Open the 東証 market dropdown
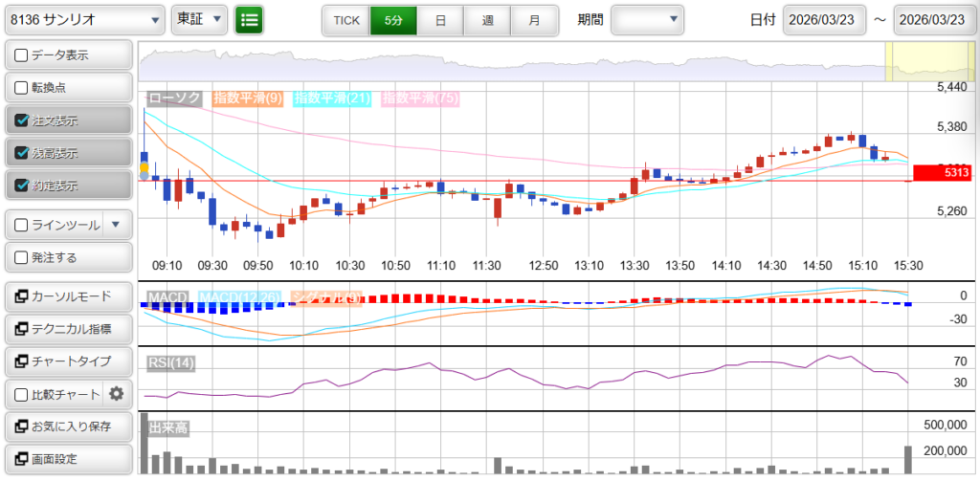980x481 pixels. tap(199, 19)
